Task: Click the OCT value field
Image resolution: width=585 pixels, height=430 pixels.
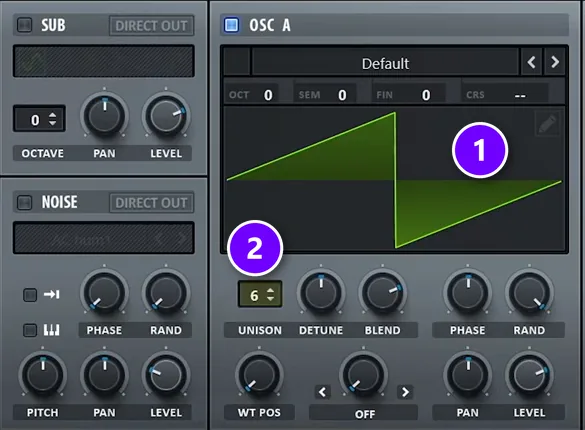Action: pos(252,95)
